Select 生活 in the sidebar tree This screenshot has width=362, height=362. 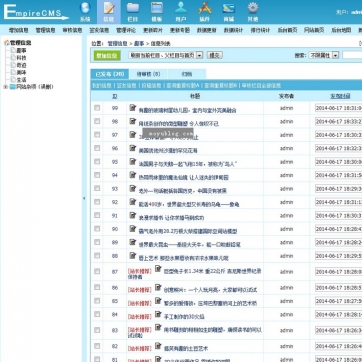tap(21, 80)
